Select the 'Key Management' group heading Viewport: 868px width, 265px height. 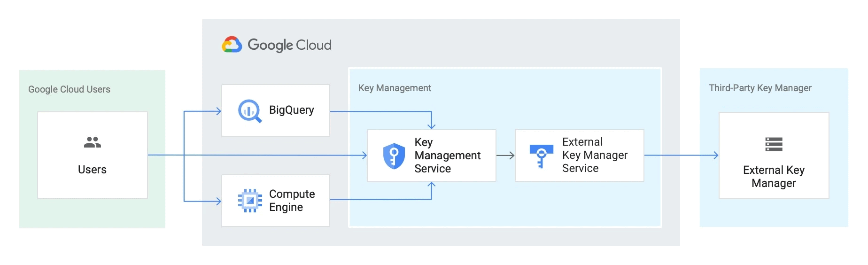point(395,88)
